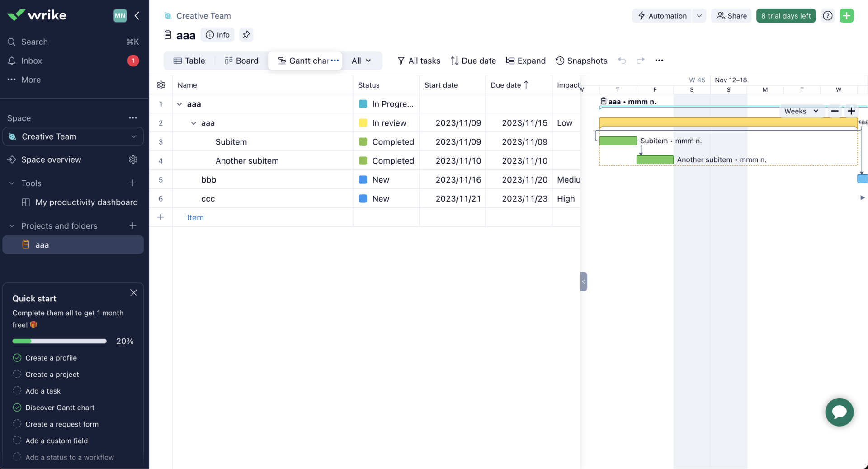The image size is (868, 469).
Task: Select the Create a request form step
Action: [17, 424]
